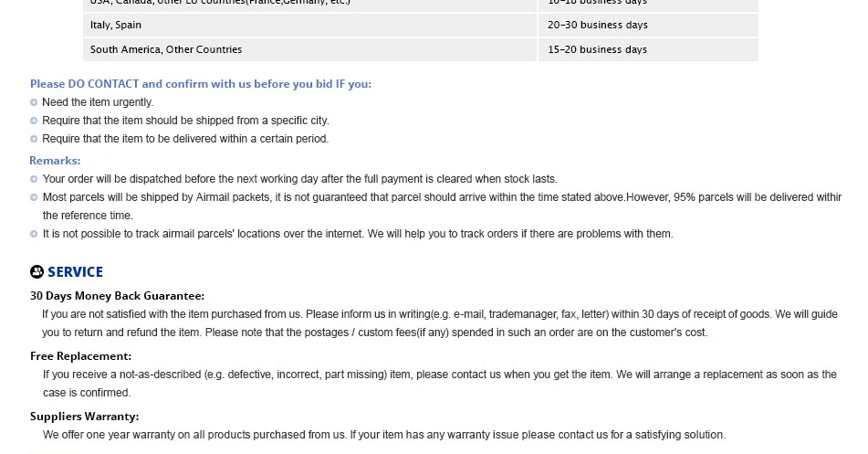Click bullet icon before 'delivered within a certain period'
Viewport: 868px width, 454px height.
(x=34, y=139)
